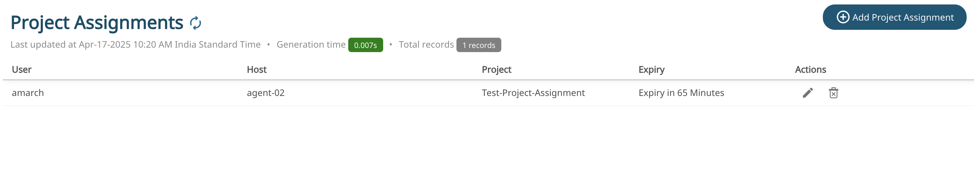Click the Last updated timestamp text
980x183 pixels.
(136, 45)
